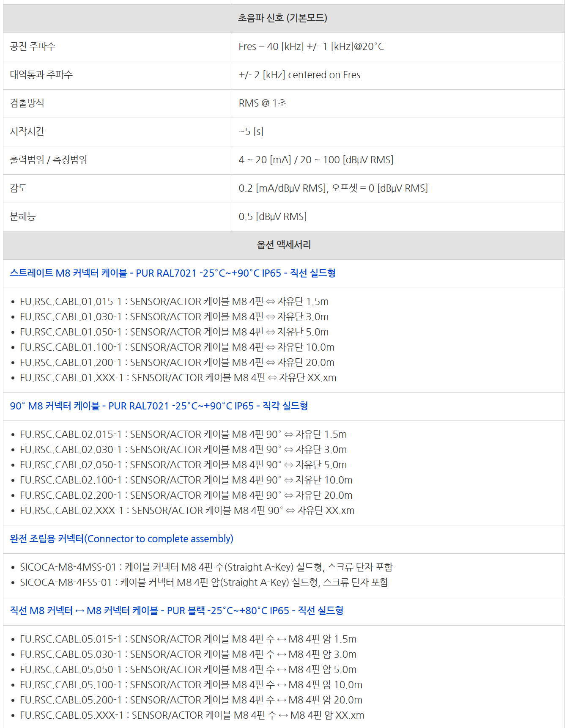
Task: Open the 직선 M8 커넥터 ↔ M8 커넥터 케이블 link
Action: pyautogui.click(x=176, y=611)
